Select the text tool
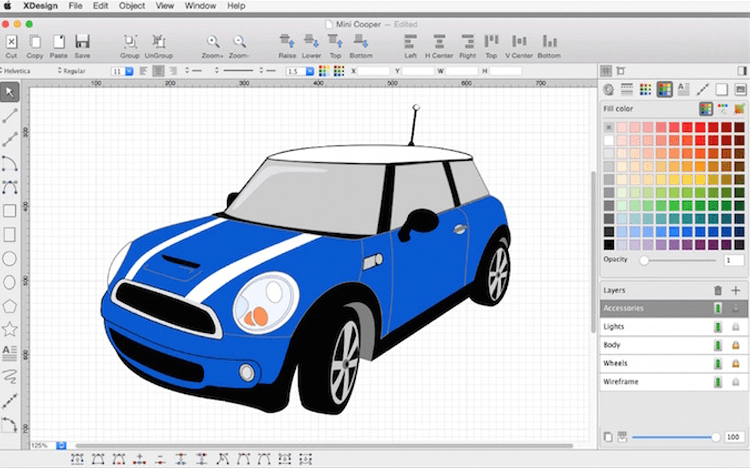The image size is (750, 468). 10,353
